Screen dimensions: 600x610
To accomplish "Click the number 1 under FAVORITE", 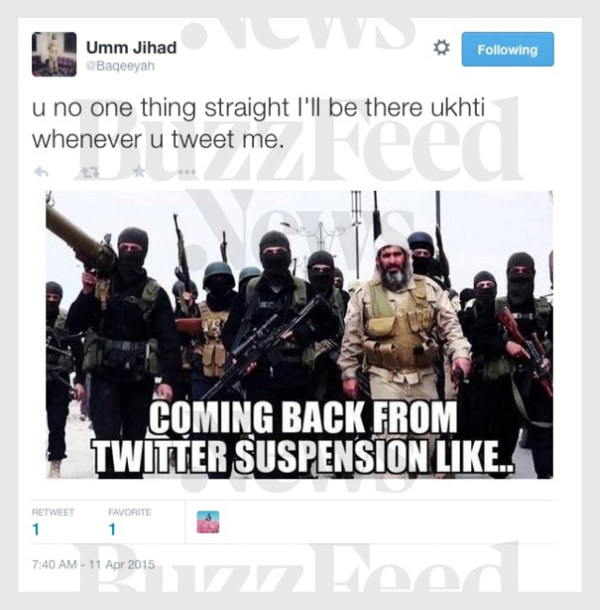I will tap(112, 529).
